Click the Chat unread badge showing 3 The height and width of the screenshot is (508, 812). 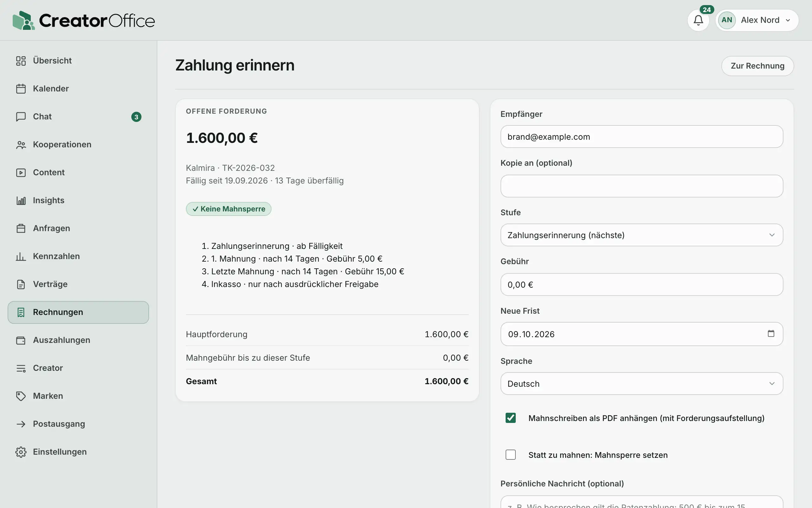(136, 117)
